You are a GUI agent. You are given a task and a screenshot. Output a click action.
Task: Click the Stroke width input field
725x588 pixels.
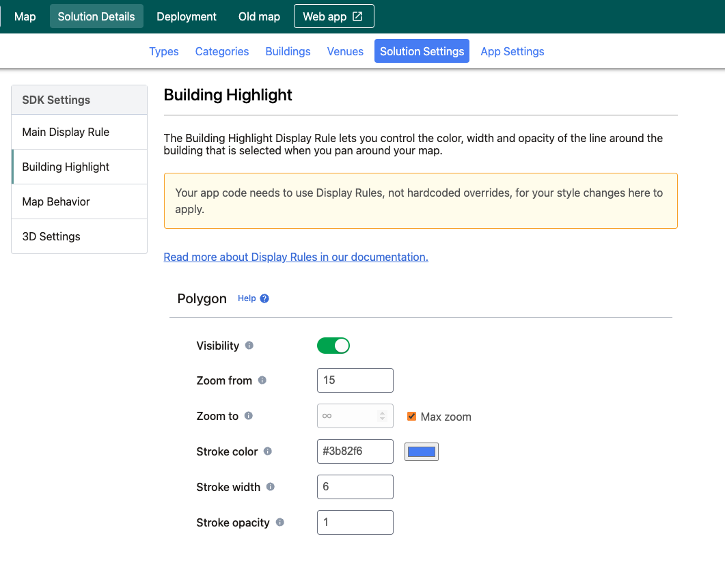tap(355, 487)
